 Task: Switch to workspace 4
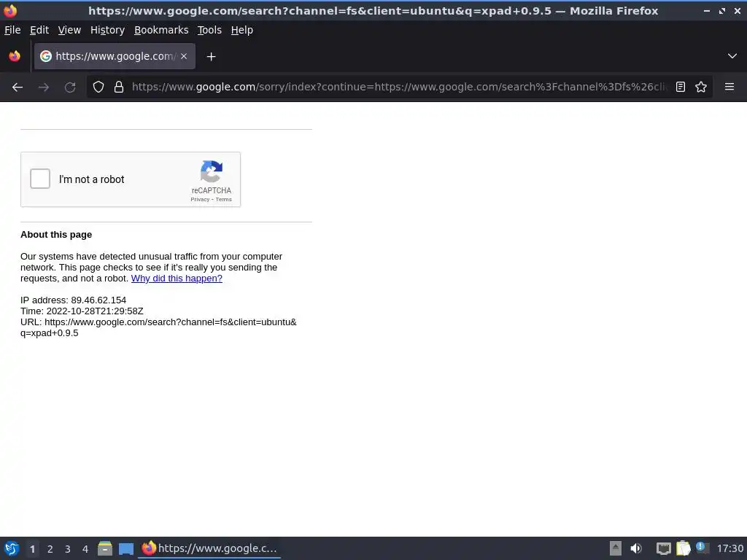click(x=85, y=549)
